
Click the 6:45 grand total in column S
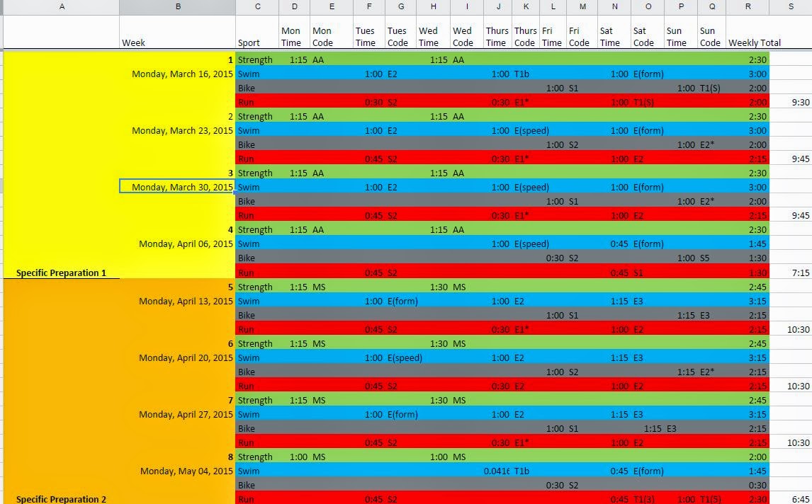click(x=791, y=499)
